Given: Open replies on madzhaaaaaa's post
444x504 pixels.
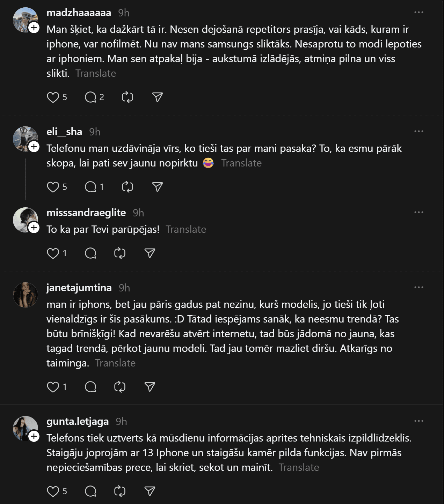Looking at the screenshot, I should coord(90,97).
